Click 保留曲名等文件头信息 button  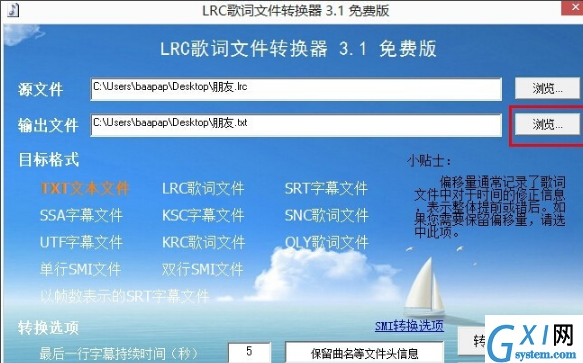click(364, 353)
